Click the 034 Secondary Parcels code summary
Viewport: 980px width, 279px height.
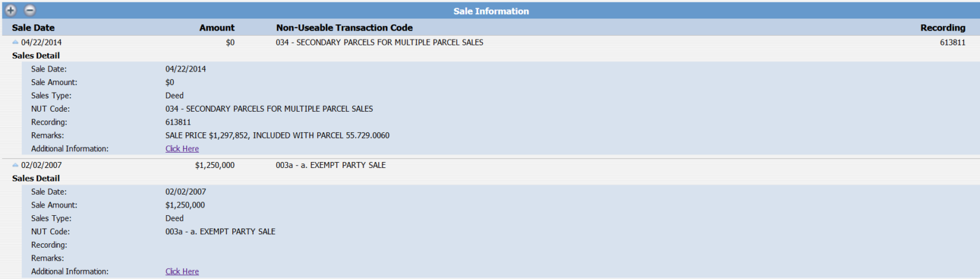click(379, 43)
